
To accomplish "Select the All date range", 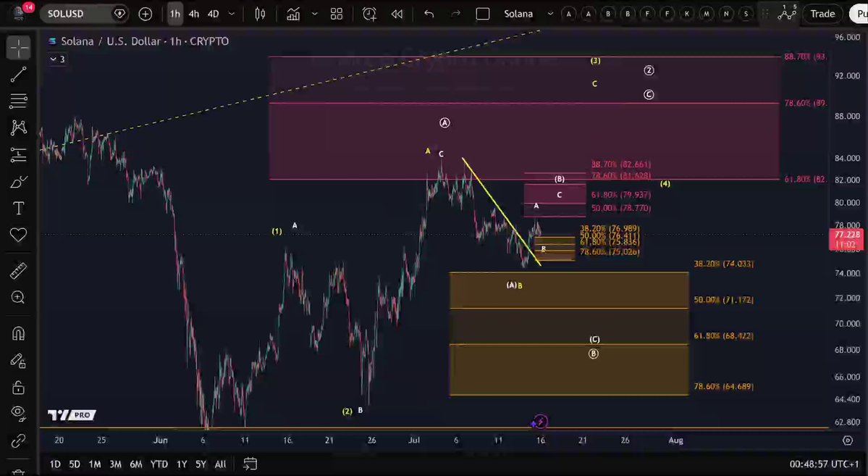I will (220, 464).
